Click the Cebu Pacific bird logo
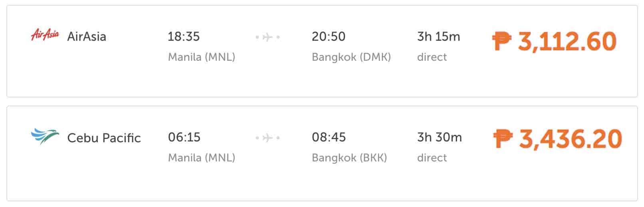The width and height of the screenshot is (644, 207). [x=45, y=136]
